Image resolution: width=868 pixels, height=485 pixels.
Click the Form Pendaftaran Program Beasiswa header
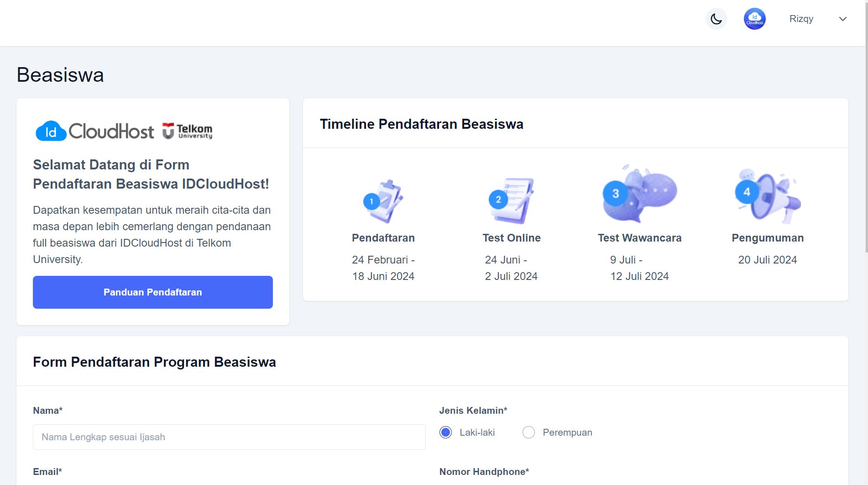point(154,362)
